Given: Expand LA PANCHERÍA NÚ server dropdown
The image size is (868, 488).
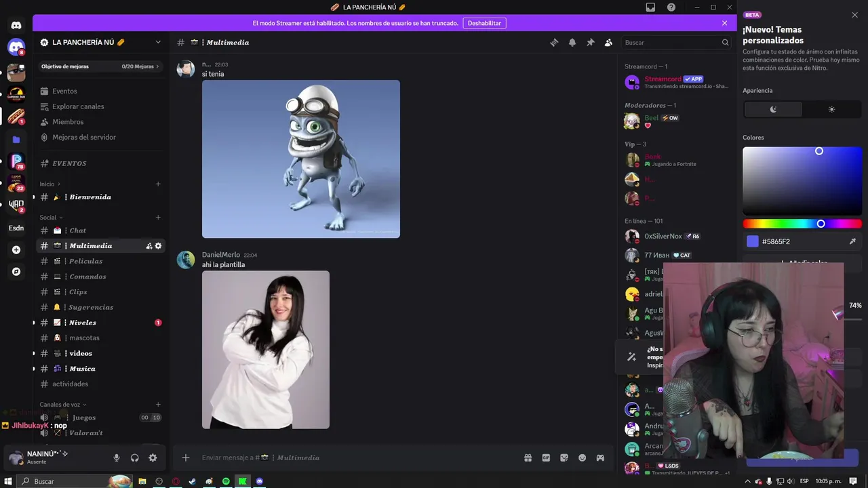Looking at the screenshot, I should (x=158, y=42).
